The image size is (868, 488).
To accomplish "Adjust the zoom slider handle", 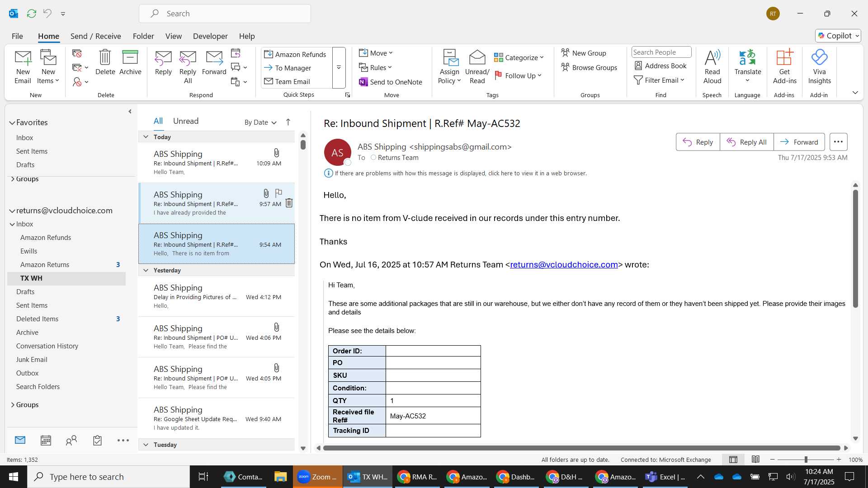I will 806,460.
